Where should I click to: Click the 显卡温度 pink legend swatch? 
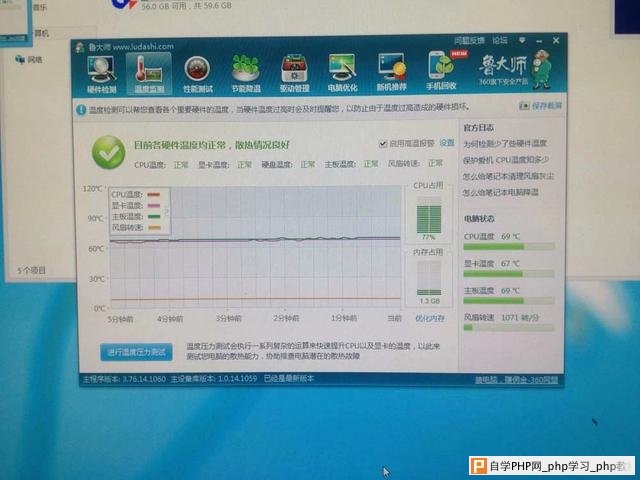coord(153,206)
